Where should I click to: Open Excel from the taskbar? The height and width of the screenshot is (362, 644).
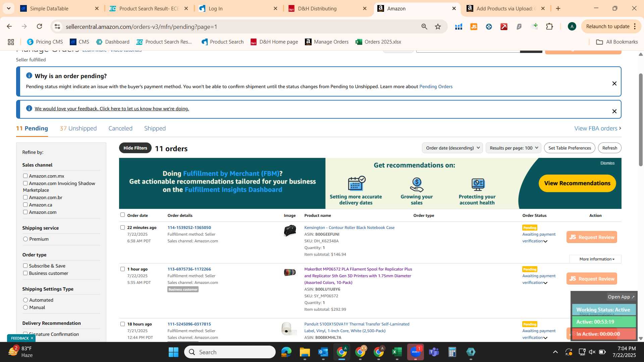point(397,352)
